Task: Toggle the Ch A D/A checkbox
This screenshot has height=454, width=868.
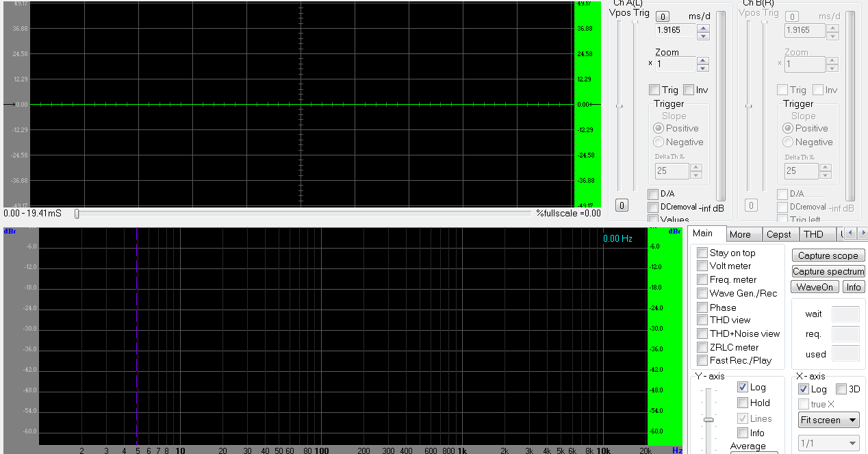Action: pos(653,194)
